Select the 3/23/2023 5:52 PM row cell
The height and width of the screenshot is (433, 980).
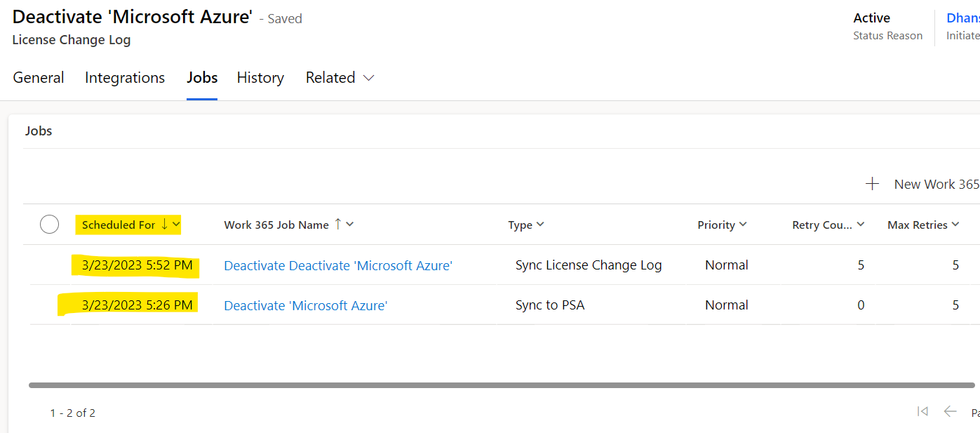pyautogui.click(x=137, y=265)
